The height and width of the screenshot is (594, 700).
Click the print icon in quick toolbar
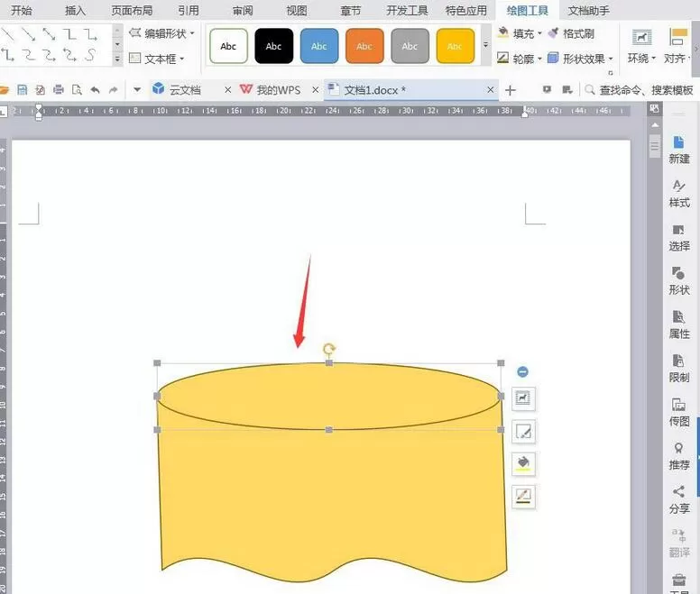pos(58,90)
